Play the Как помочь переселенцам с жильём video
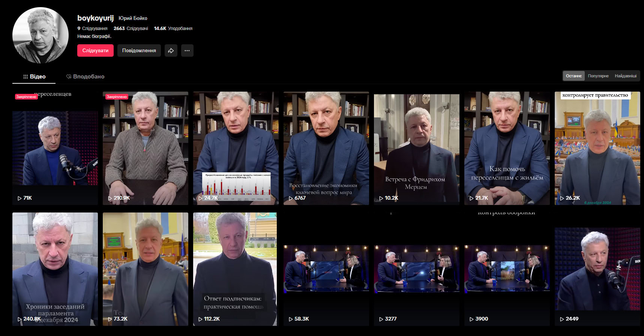Screen dimensions: 644x336 507,148
